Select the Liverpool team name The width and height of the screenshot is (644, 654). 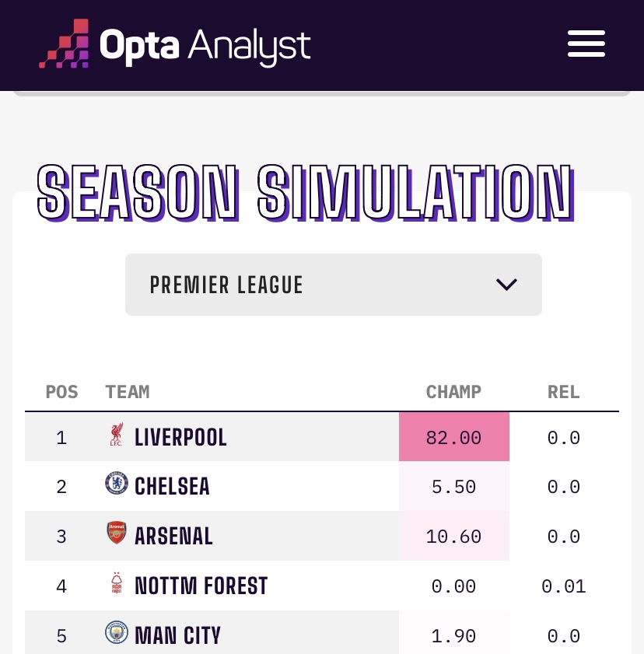coord(180,437)
